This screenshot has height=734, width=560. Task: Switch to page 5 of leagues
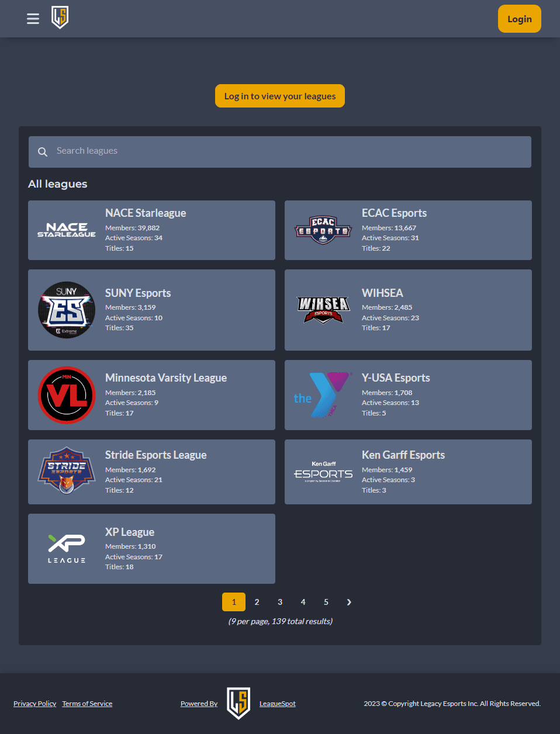click(x=326, y=602)
